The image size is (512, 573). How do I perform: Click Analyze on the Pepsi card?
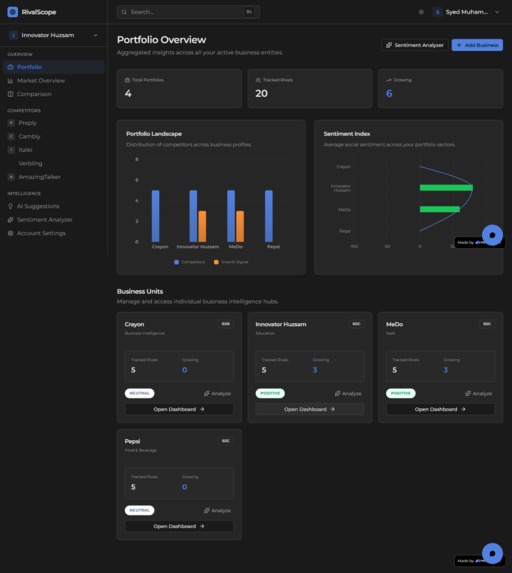tap(217, 511)
